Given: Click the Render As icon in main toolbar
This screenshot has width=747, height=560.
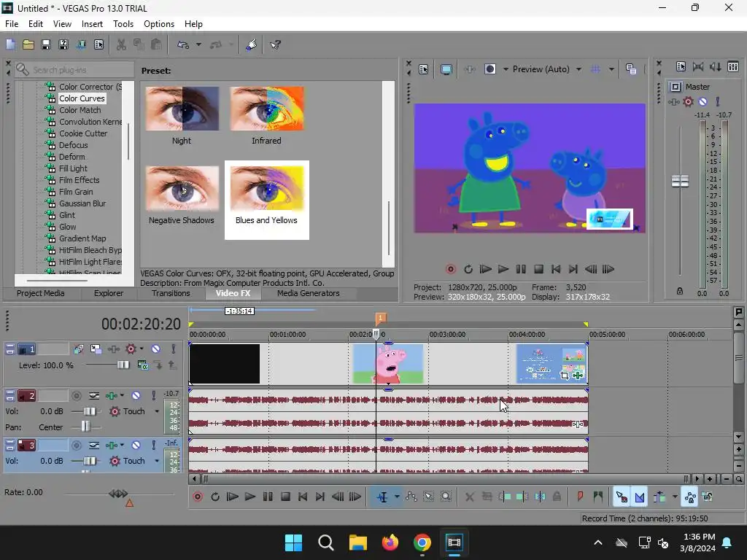Looking at the screenshot, I should tap(82, 44).
